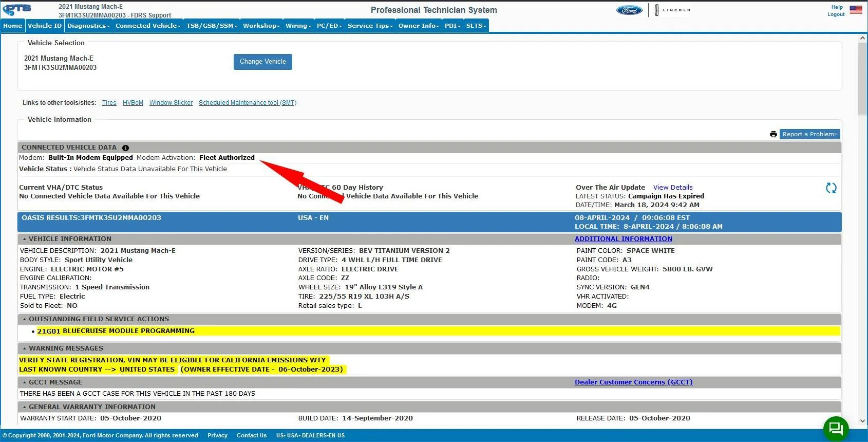Open the PC/ED menu

[x=329, y=26]
